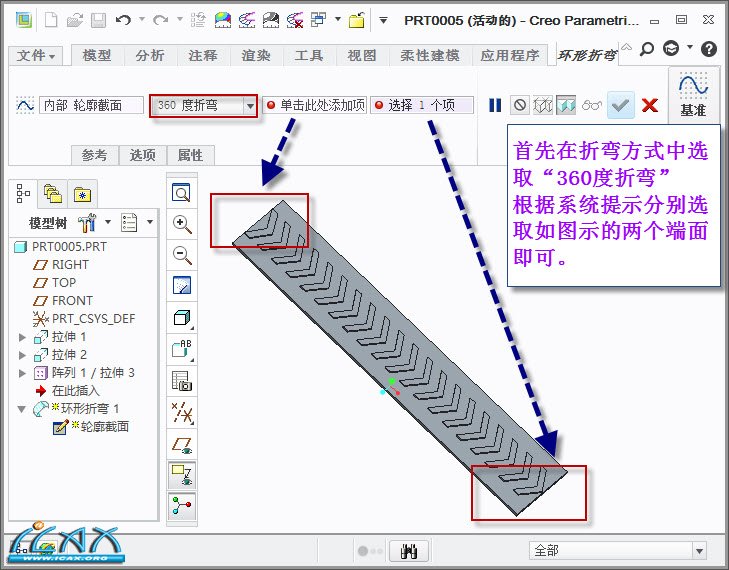
Task: Toggle the no-preview icon
Action: [x=520, y=106]
